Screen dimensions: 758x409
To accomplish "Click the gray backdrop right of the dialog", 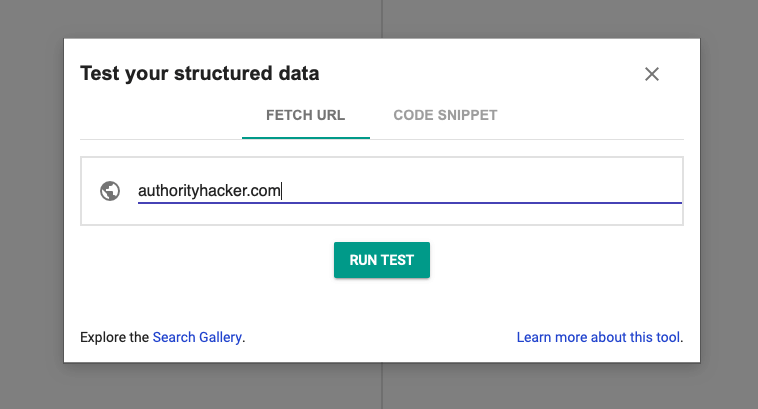I will point(728,200).
